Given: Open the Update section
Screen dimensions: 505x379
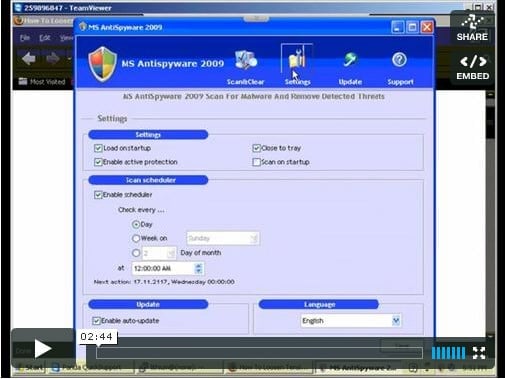Looking at the screenshot, I should point(350,68).
